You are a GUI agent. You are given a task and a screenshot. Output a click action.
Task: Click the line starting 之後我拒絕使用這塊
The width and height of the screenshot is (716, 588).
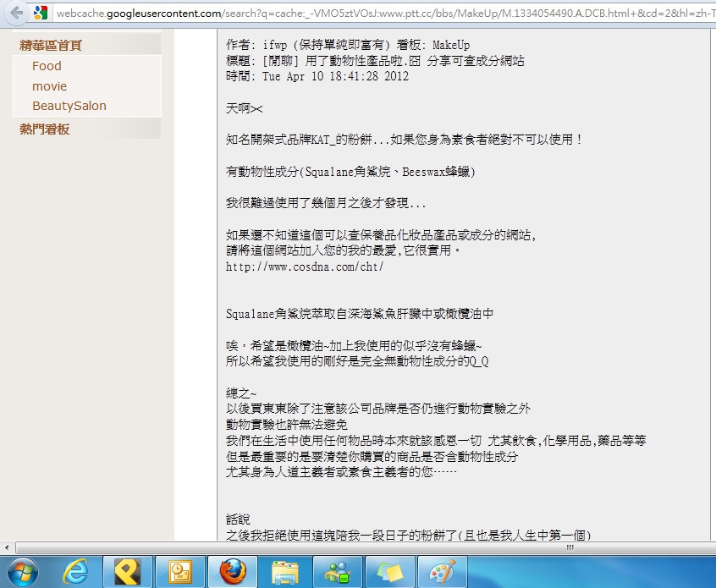(409, 535)
